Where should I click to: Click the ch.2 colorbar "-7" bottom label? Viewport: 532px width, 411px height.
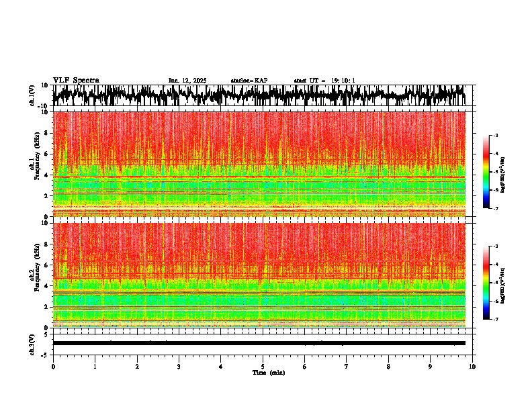(495, 320)
